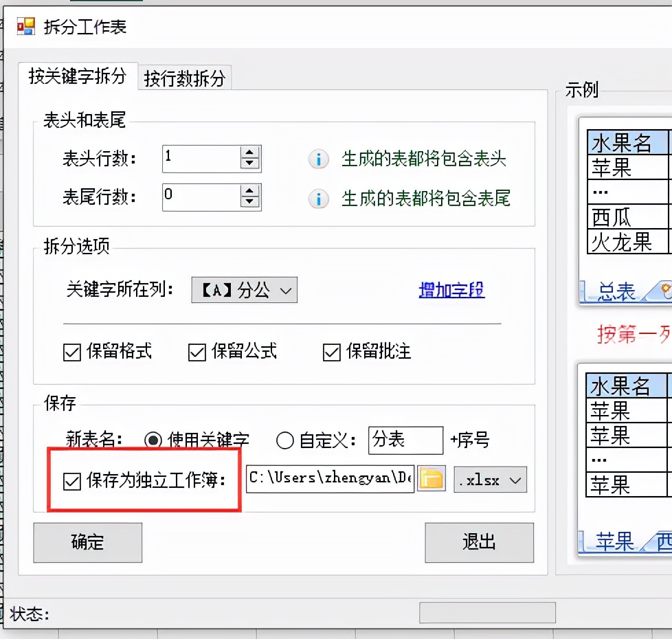Viewport: 672px width, 639px height.
Task: Click the 退出 button
Action: tap(478, 542)
